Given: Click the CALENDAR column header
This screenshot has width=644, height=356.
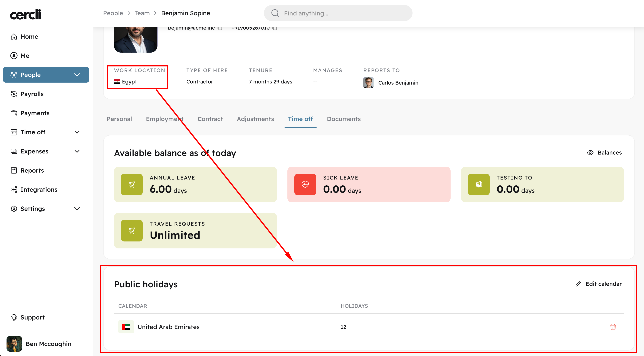Looking at the screenshot, I should coord(132,306).
